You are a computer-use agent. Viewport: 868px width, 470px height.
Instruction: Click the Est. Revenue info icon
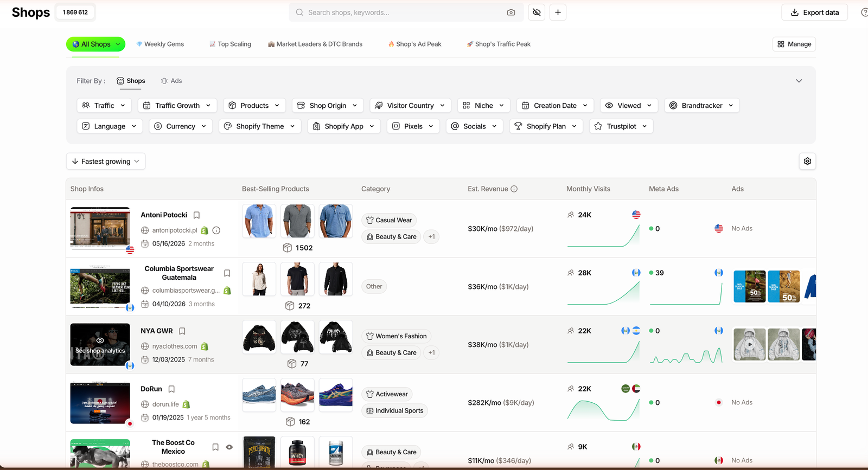coord(514,189)
